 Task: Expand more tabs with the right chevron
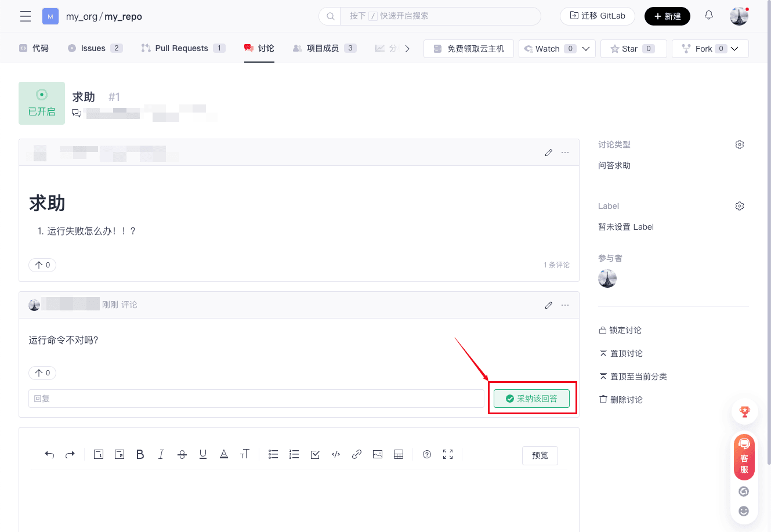pyautogui.click(x=407, y=49)
